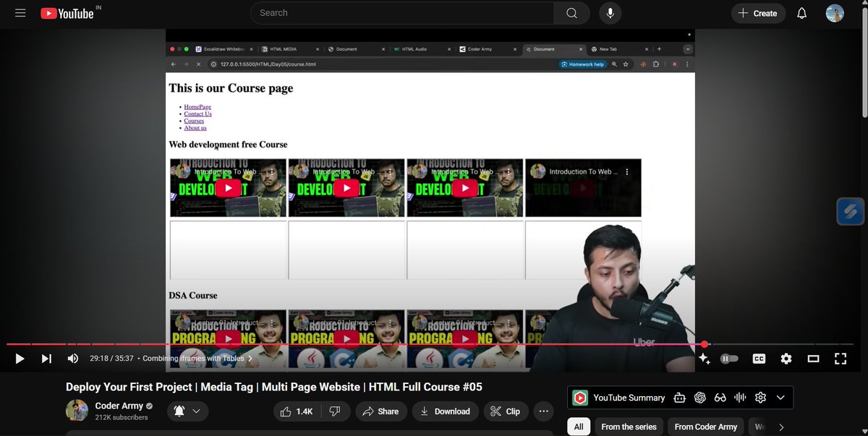The height and width of the screenshot is (436, 868).
Task: Expand the subscription bell notification dropdown
Action: pyautogui.click(x=188, y=411)
